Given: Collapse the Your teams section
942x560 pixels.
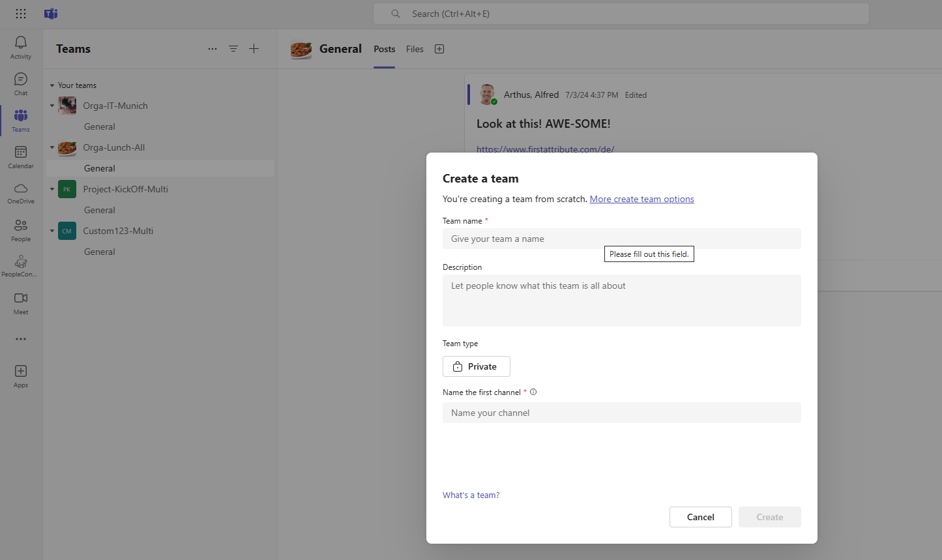Looking at the screenshot, I should click(x=52, y=85).
